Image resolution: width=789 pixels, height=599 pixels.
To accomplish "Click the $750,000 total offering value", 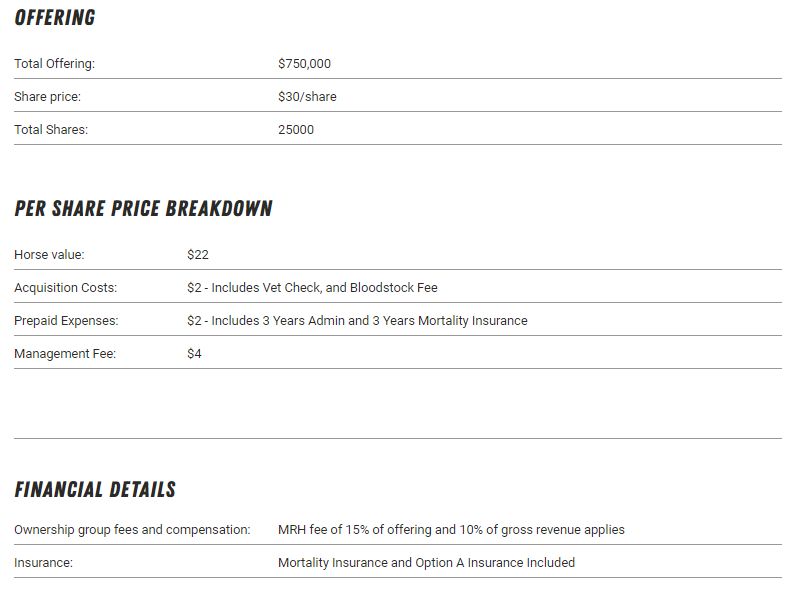I will click(x=304, y=64).
